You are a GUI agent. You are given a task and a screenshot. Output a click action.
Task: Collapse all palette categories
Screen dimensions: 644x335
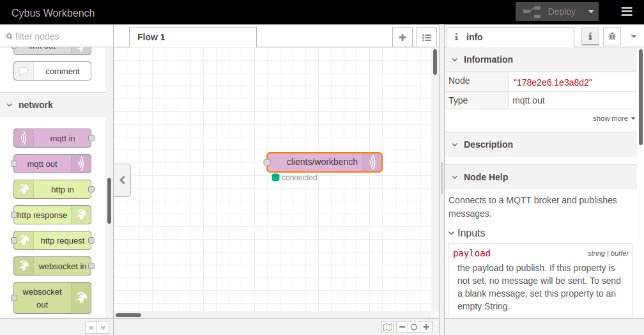[91, 327]
